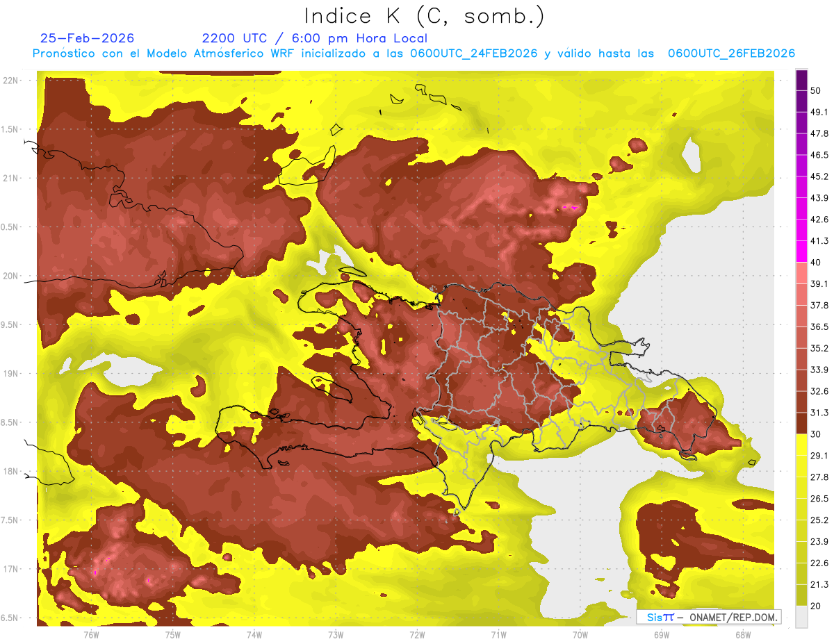Screen dimensions: 834x644
Task: Click the '21.3' colorbar value
Action: click(x=819, y=585)
